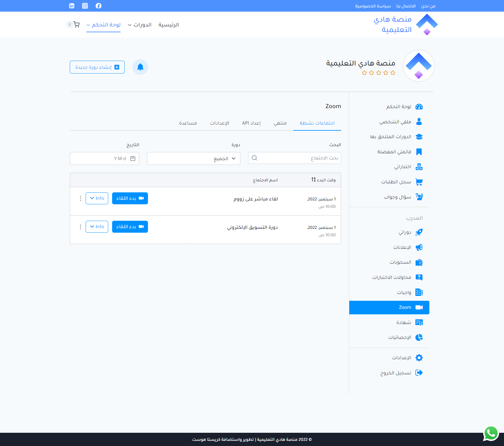Open the Y-M-d date picker field

(x=104, y=158)
